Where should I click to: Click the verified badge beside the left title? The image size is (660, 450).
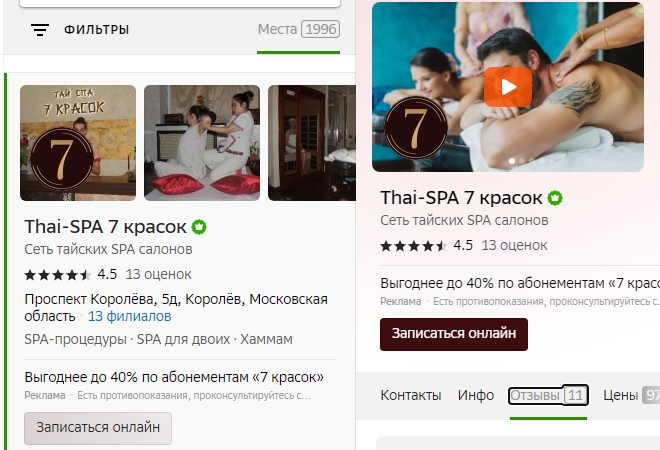coord(199,227)
